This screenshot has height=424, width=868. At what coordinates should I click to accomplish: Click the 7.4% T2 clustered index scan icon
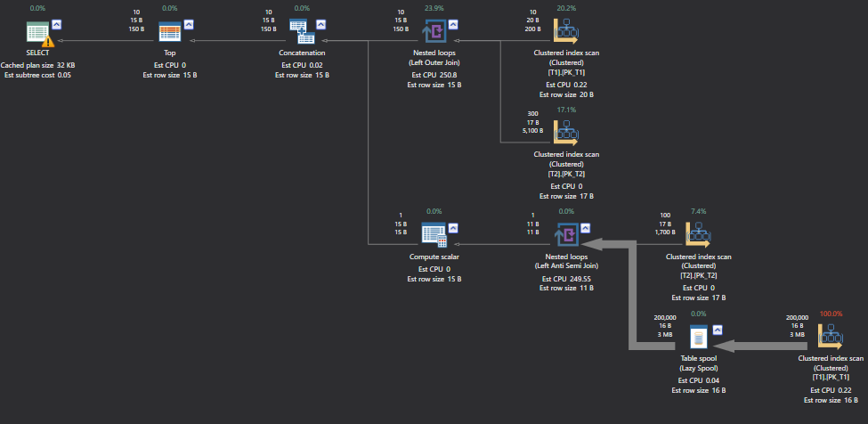click(699, 235)
